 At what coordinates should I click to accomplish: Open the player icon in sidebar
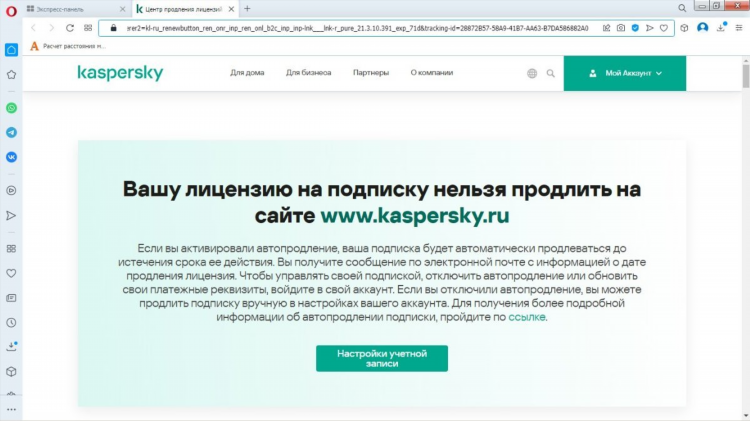[11, 190]
